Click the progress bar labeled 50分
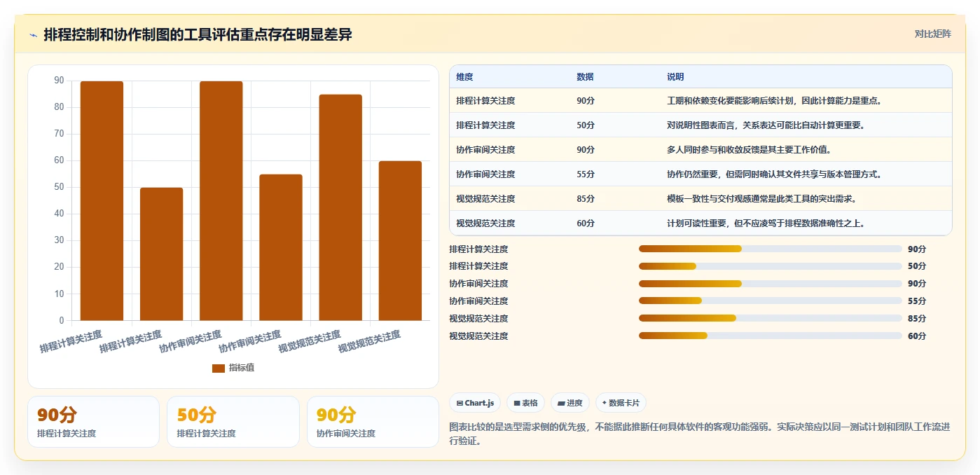 771,266
